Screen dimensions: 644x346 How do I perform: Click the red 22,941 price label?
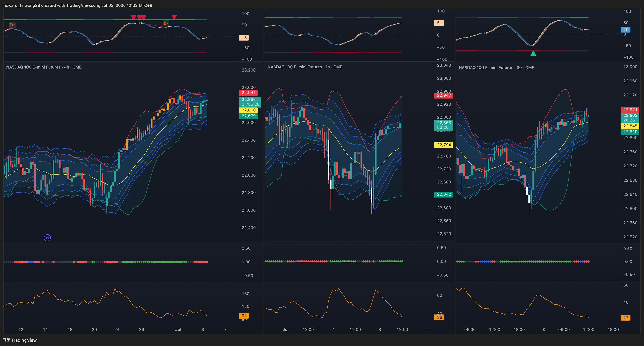[x=248, y=93]
